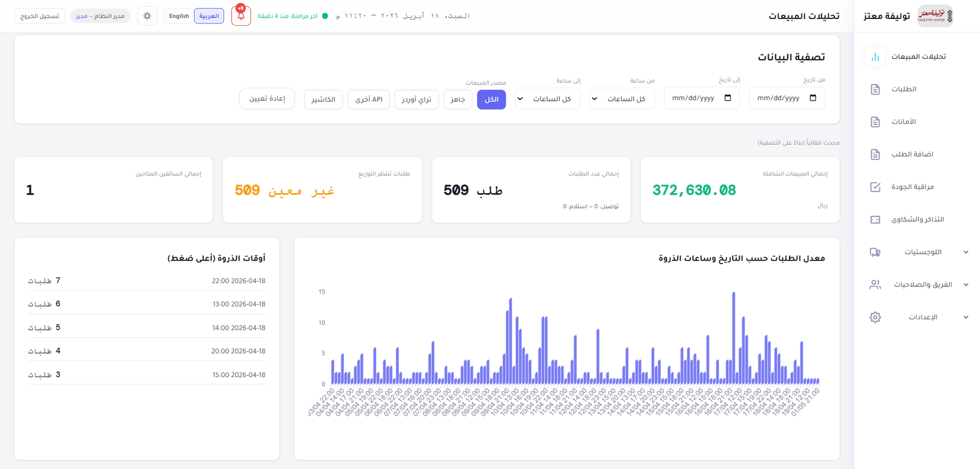Click the tallest bar in the orders chart
Screen dimensions: 980x469
tap(734, 338)
